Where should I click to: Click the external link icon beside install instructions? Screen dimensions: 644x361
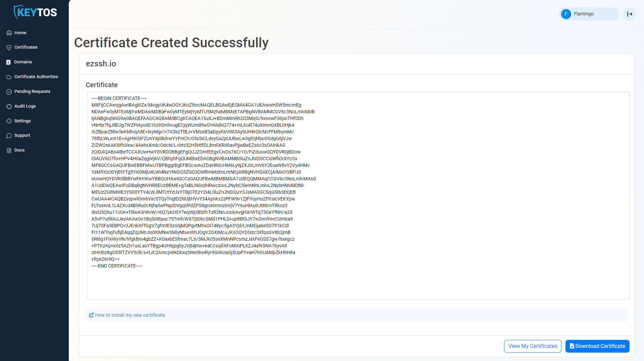tap(91, 315)
